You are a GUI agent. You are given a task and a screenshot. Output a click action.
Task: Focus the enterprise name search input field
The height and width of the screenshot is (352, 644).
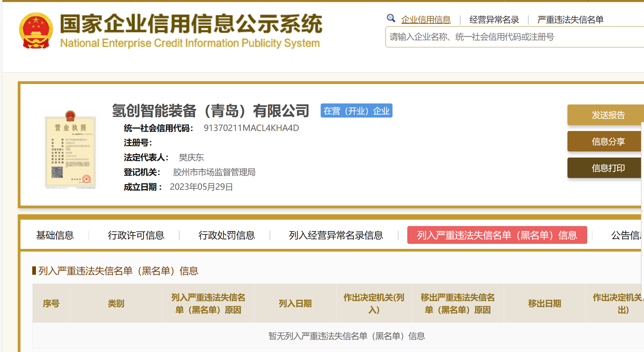coord(515,37)
